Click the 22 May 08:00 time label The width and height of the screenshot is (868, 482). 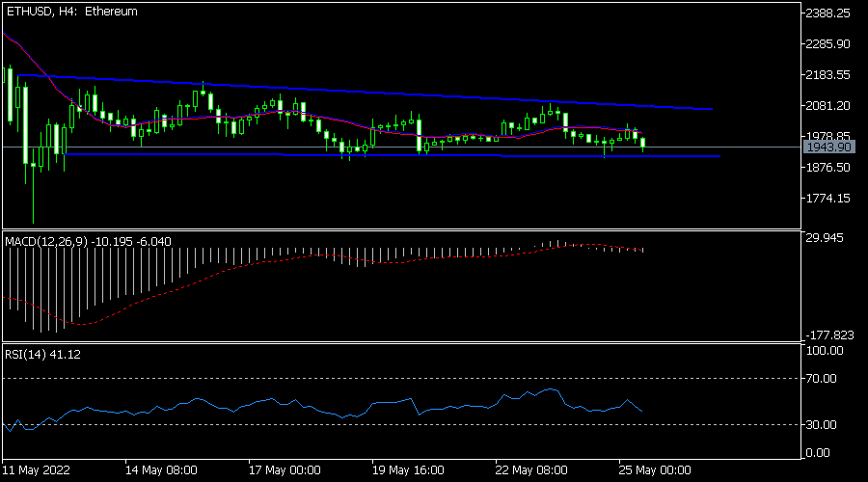(531, 470)
